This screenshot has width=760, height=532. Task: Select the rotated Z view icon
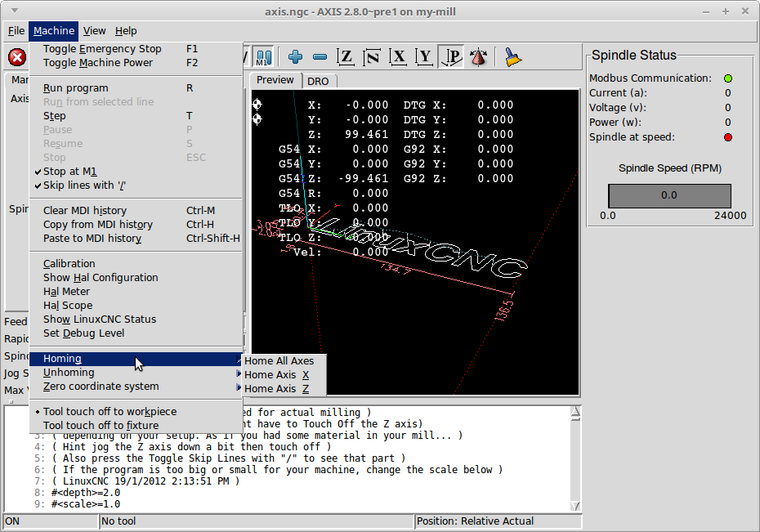pyautogui.click(x=372, y=57)
